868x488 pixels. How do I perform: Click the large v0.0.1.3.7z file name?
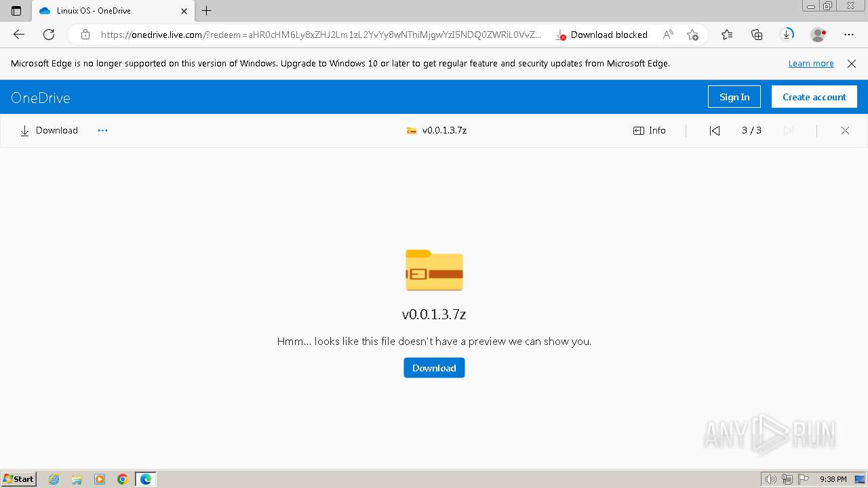(x=434, y=314)
